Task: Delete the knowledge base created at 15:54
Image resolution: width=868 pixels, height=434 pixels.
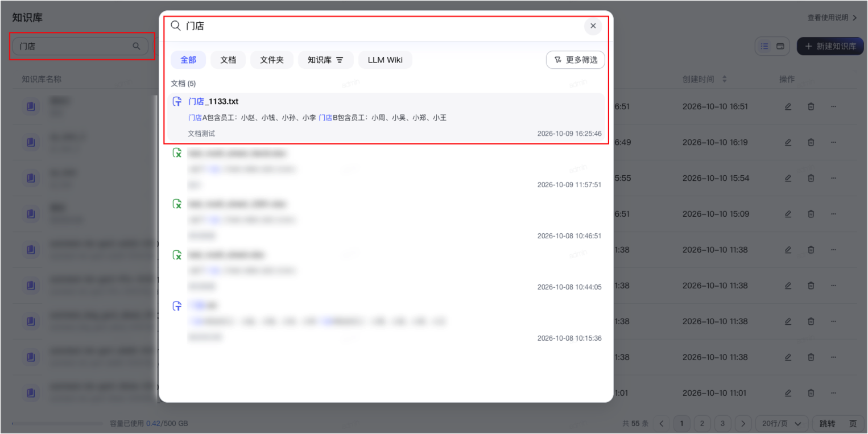Action: coord(811,178)
